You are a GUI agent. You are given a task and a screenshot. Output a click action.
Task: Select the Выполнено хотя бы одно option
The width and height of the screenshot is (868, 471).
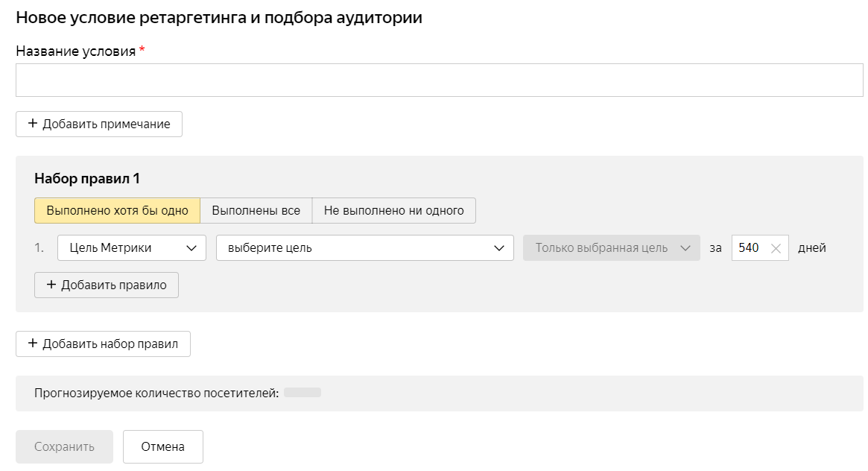(117, 210)
